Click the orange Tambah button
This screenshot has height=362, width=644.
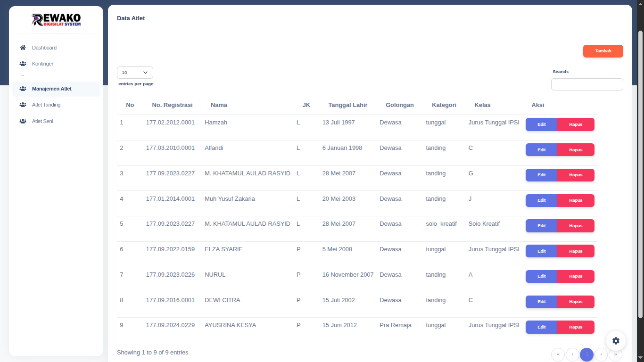click(603, 51)
